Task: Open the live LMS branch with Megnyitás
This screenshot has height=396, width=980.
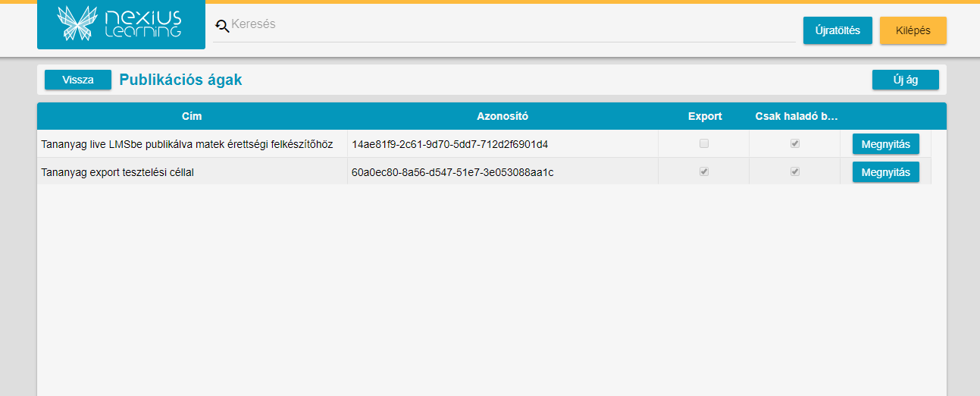Action: [x=885, y=144]
